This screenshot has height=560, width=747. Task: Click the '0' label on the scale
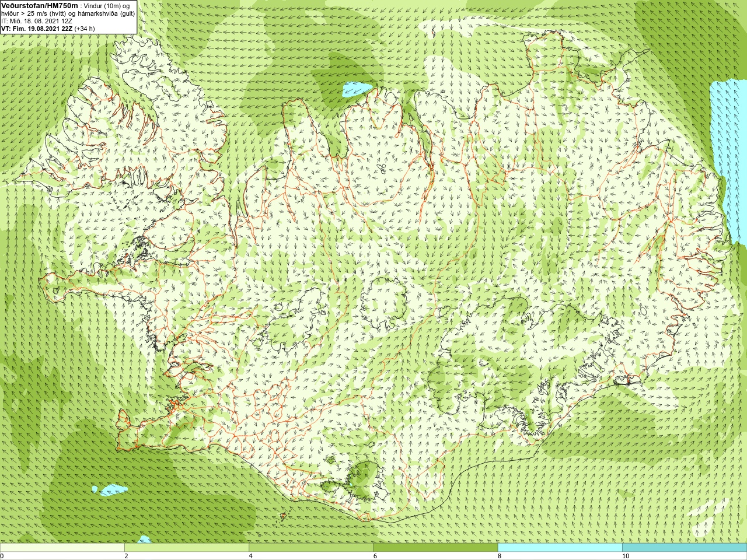click(2, 556)
